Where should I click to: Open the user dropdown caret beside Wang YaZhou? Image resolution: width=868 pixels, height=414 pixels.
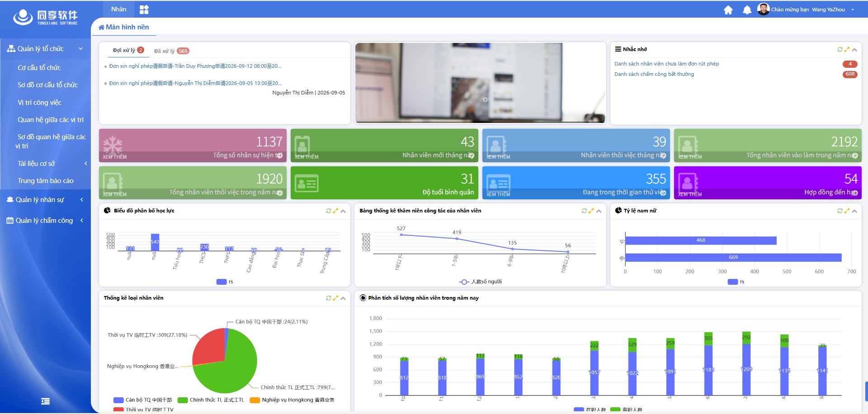point(853,9)
